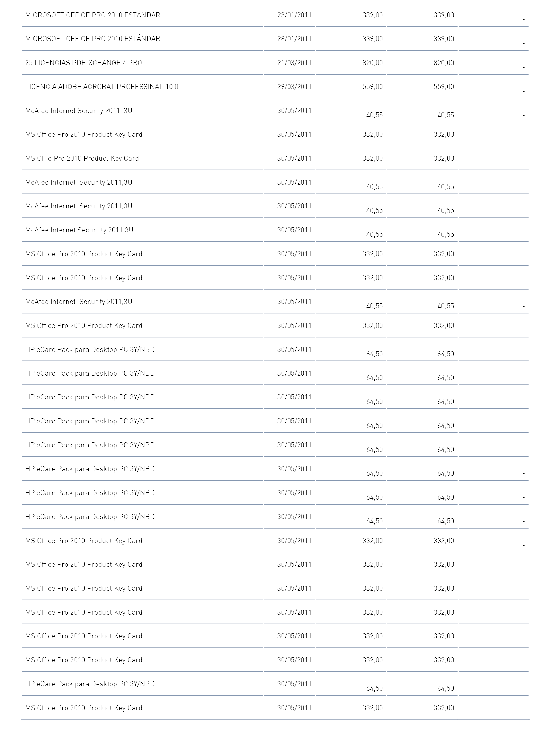560x731 pixels.
Task: Click the first 28/01/2011 date
Action: pos(294,15)
